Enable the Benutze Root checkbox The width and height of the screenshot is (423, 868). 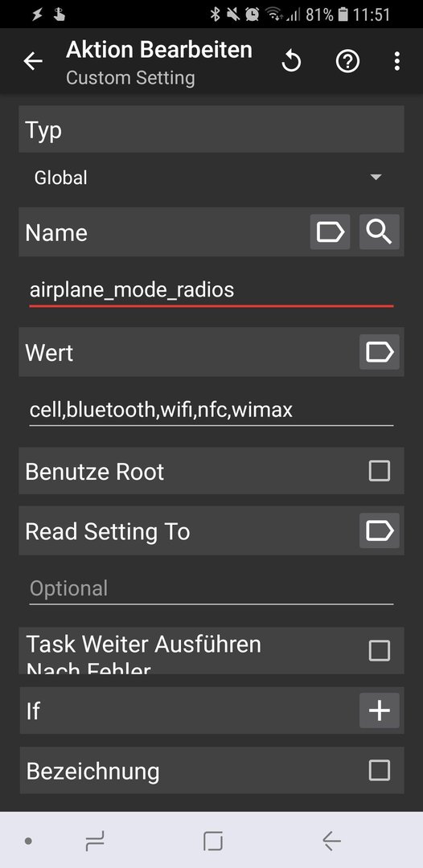coord(380,471)
